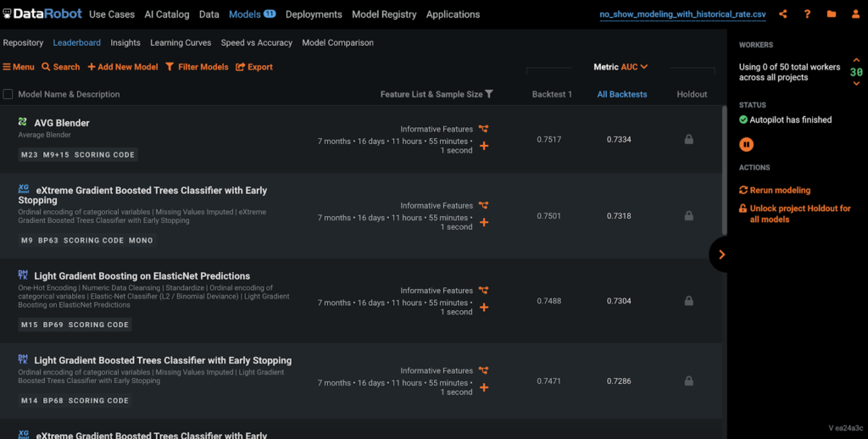Open the leaderboard Menu
Viewport: 868px width, 439px height.
19,67
